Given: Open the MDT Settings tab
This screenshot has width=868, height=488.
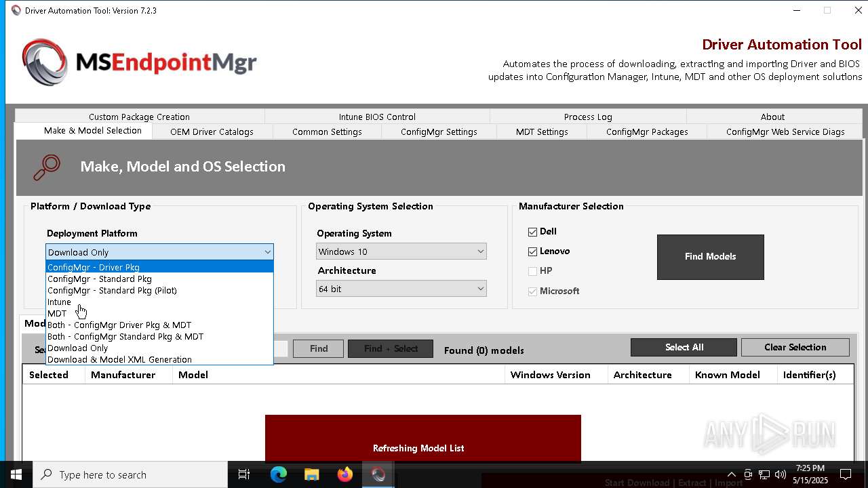Looking at the screenshot, I should (x=542, y=131).
